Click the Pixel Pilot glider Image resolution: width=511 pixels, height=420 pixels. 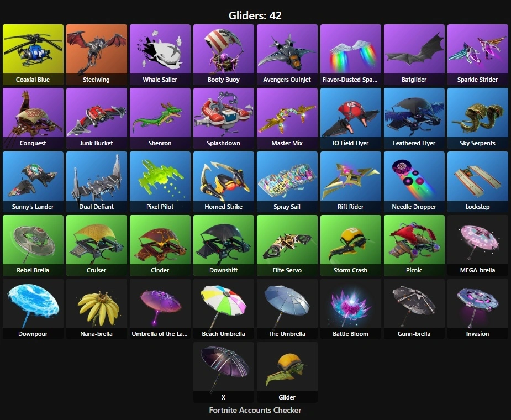click(160, 182)
